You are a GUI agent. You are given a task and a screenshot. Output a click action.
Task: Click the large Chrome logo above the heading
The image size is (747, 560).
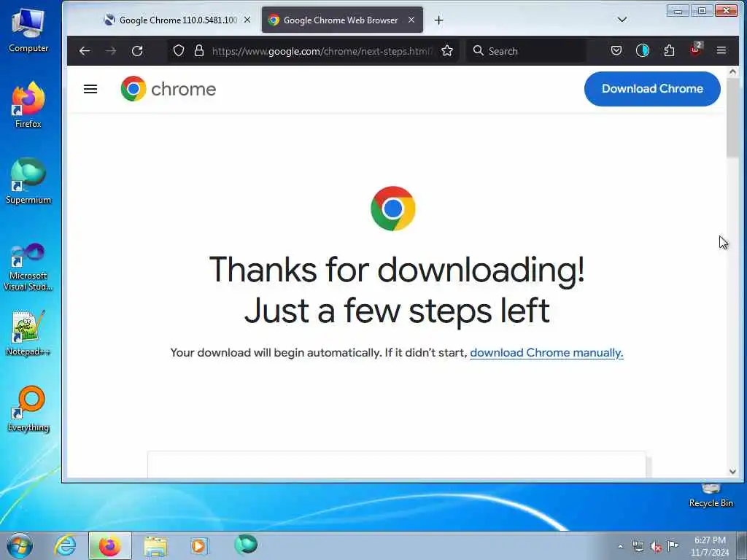tap(393, 209)
